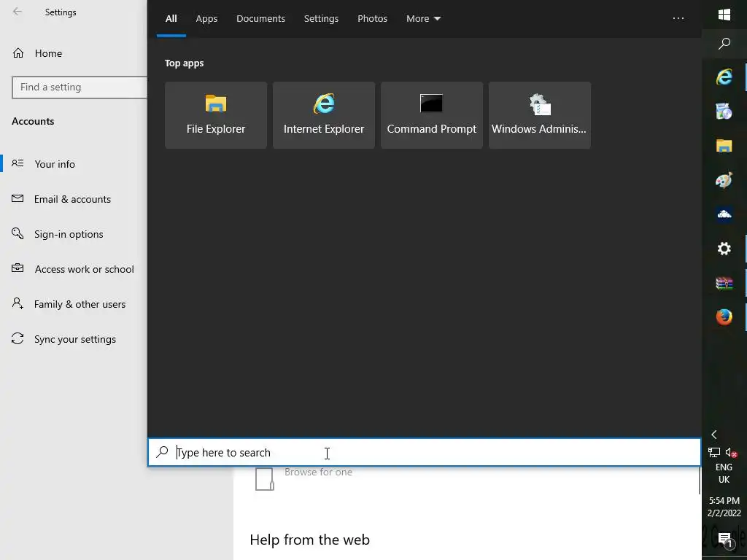This screenshot has width=747, height=560.
Task: Show hidden tray icons chevron
Action: tap(714, 435)
